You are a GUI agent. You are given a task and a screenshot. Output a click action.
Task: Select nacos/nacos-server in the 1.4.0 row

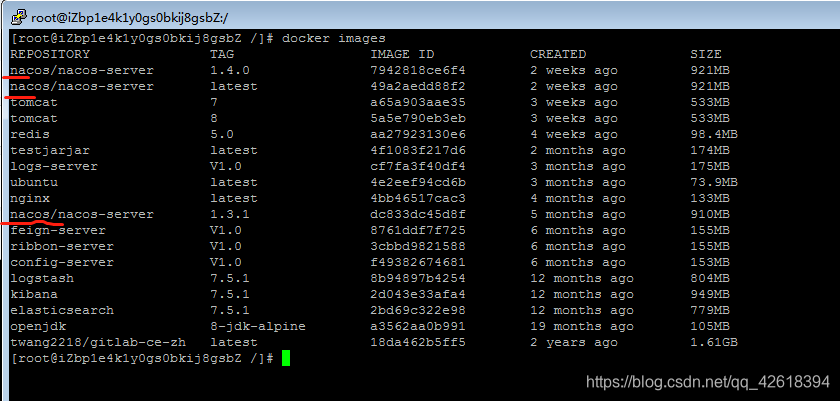point(82,70)
